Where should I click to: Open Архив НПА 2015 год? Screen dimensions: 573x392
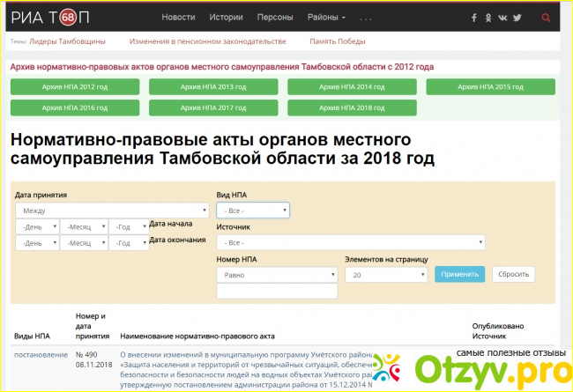pos(490,86)
